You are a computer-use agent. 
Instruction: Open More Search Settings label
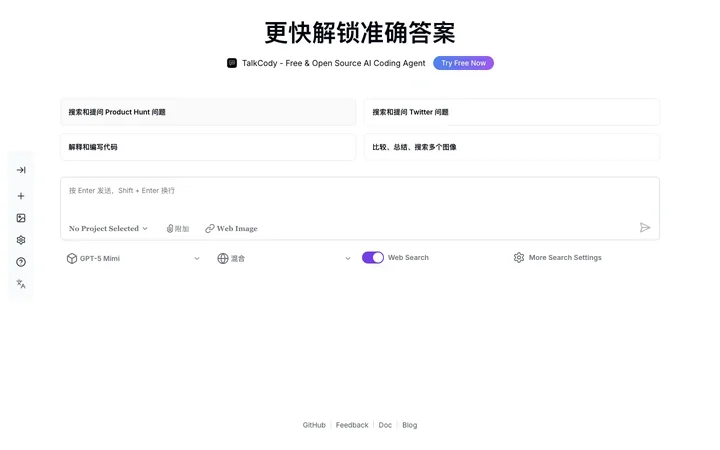(x=565, y=258)
